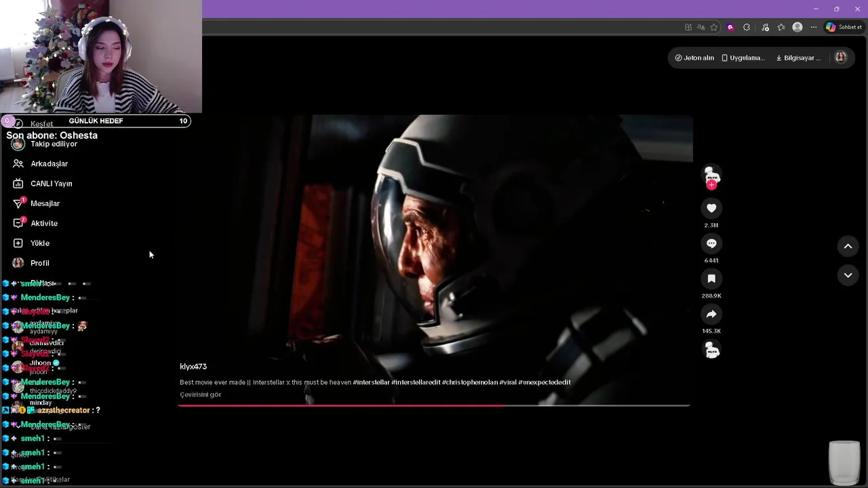The height and width of the screenshot is (488, 868).
Task: Click the app install icon in the address bar
Action: pyautogui.click(x=688, y=27)
